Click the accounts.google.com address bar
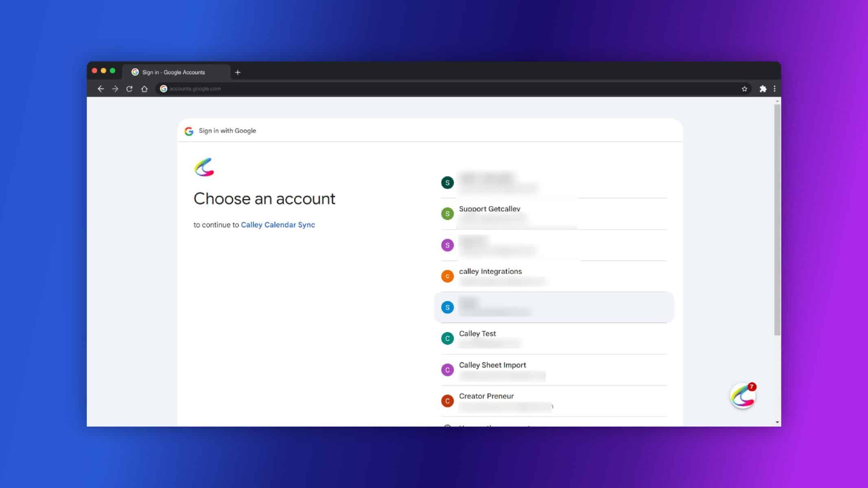 [x=448, y=89]
